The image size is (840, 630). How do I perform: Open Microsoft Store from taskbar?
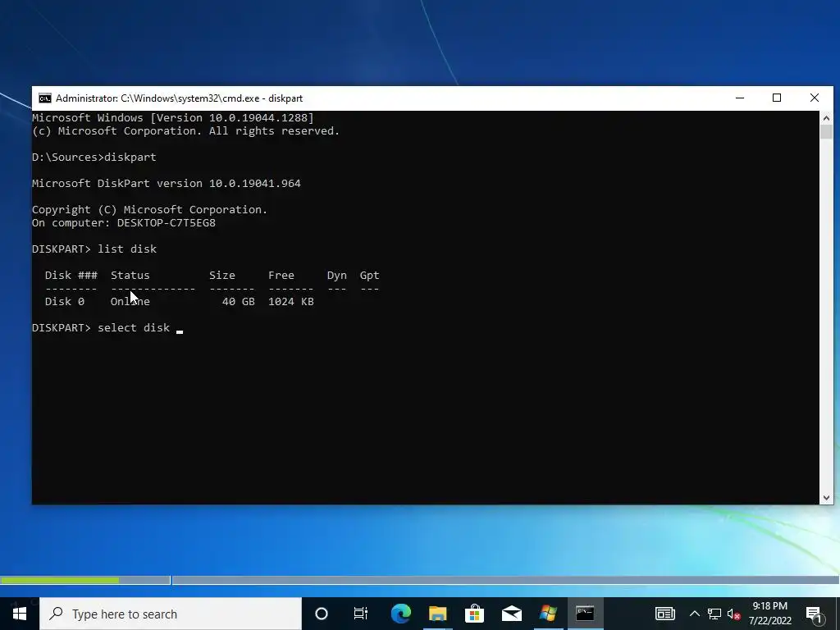coord(475,614)
